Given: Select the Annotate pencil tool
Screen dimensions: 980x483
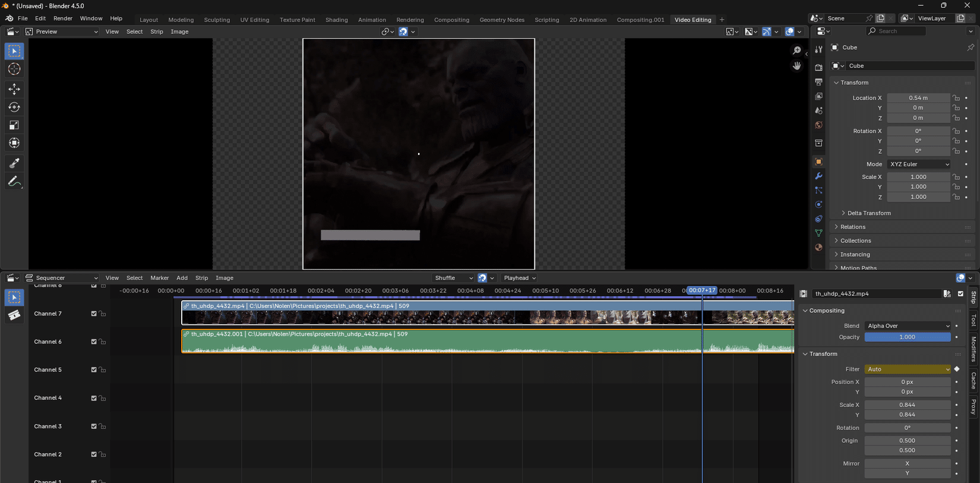Looking at the screenshot, I should 14,182.
